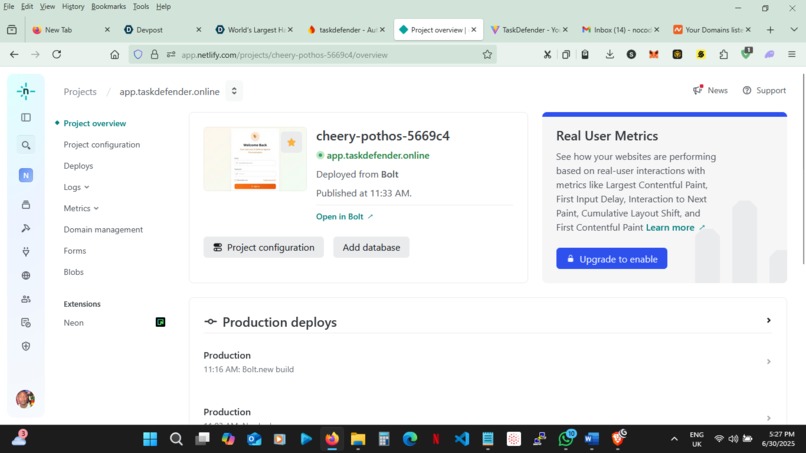Click the Add database button
Image resolution: width=806 pixels, height=453 pixels.
(371, 247)
